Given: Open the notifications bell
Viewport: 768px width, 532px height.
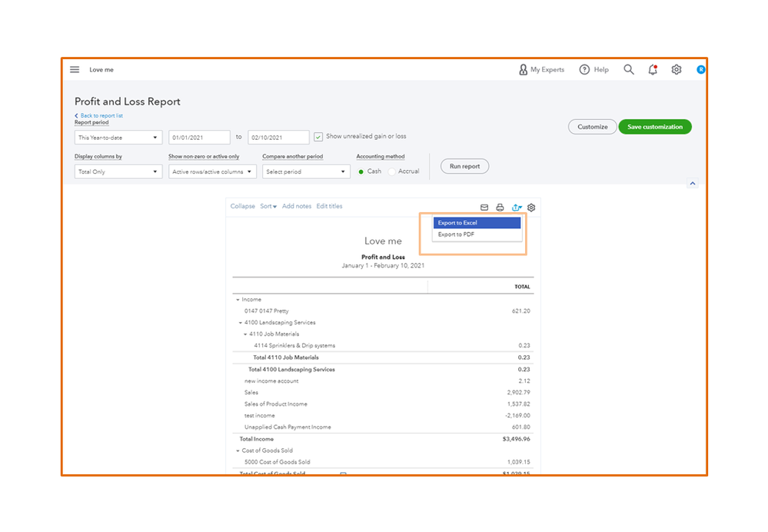Looking at the screenshot, I should point(653,69).
